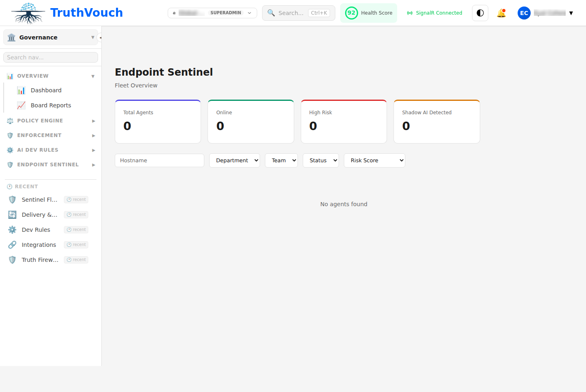Image resolution: width=586 pixels, height=392 pixels.
Task: Open the Risk Score dropdown
Action: click(374, 160)
